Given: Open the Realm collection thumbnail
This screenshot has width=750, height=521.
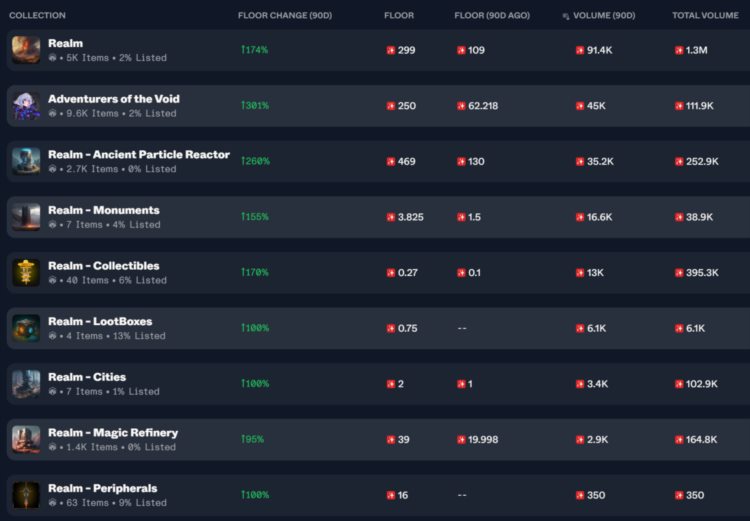Looking at the screenshot, I should [26, 50].
